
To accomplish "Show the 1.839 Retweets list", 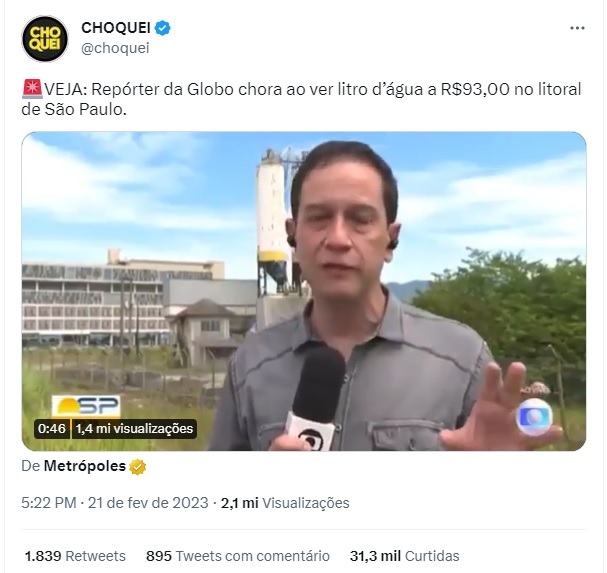I will 75,556.
